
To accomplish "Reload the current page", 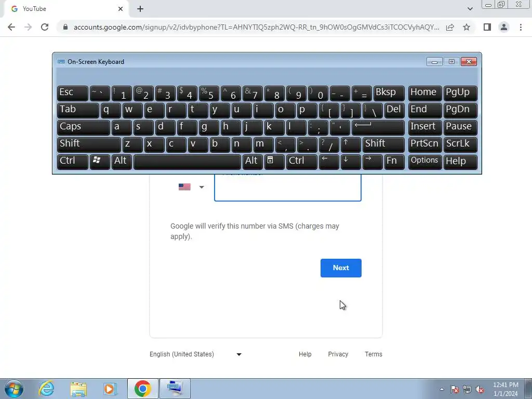I will 45,27.
